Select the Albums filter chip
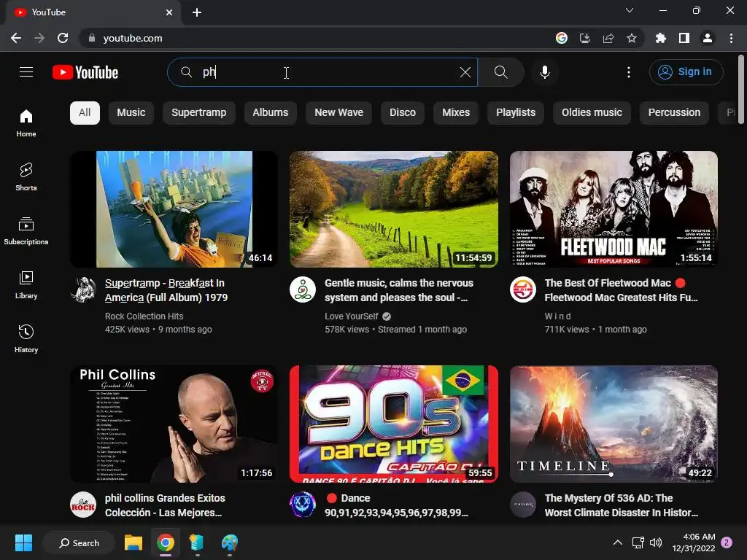Screen dimensions: 747x560 [271, 113]
